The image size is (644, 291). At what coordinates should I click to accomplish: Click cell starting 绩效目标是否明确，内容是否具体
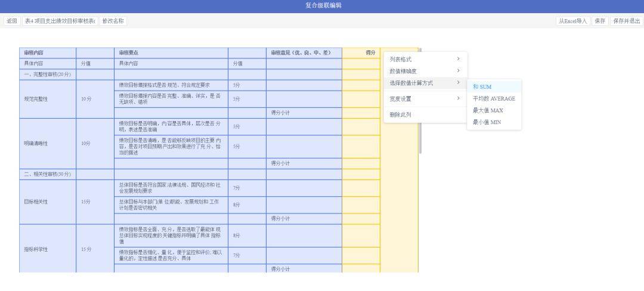coord(171,127)
